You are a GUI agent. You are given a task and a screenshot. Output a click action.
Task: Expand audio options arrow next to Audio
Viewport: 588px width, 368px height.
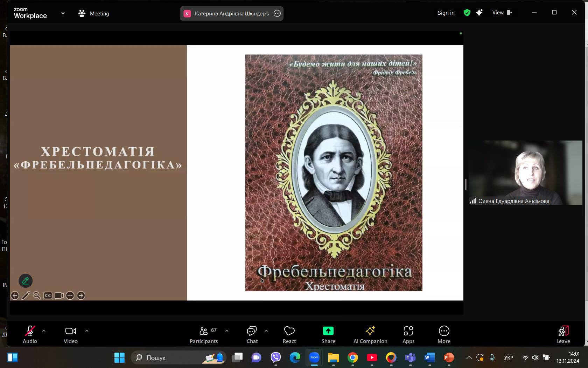coord(44,330)
